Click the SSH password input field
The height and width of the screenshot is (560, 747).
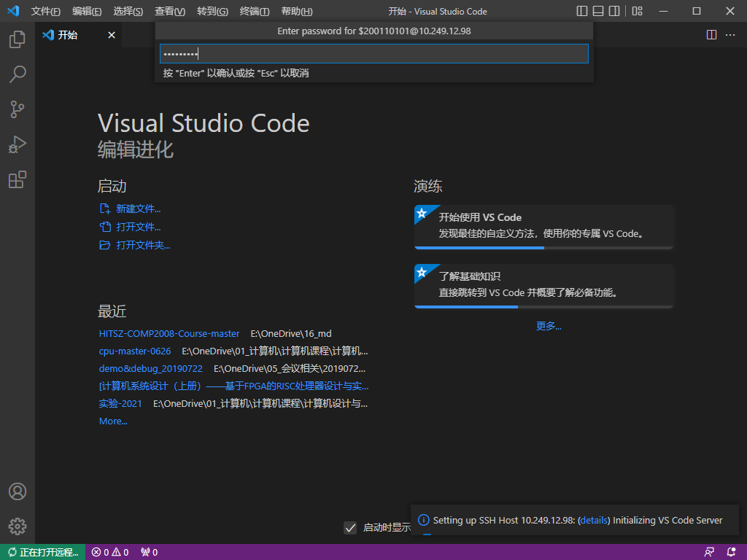click(373, 54)
